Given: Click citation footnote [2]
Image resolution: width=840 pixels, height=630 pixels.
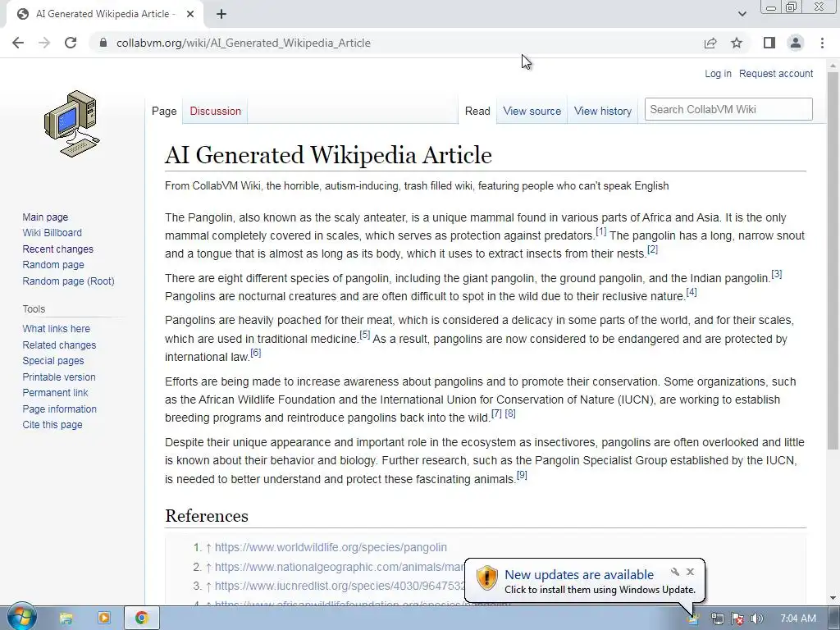Looking at the screenshot, I should coord(652,249).
